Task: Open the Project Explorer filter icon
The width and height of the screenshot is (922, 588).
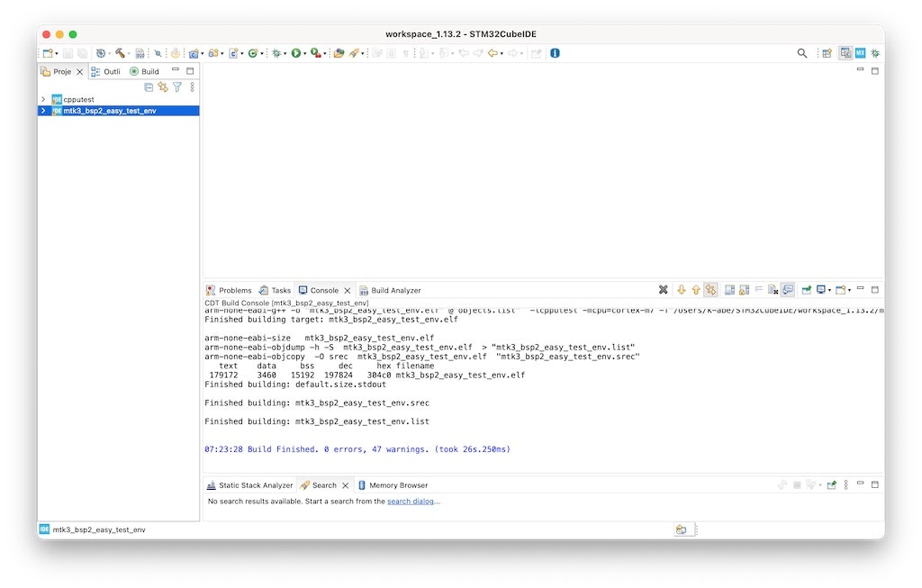Action: point(177,86)
